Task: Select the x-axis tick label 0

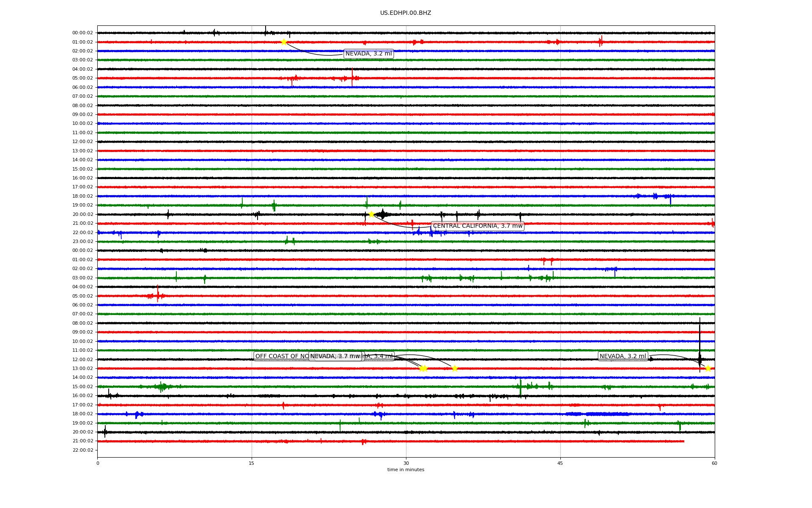Action: [x=98, y=463]
